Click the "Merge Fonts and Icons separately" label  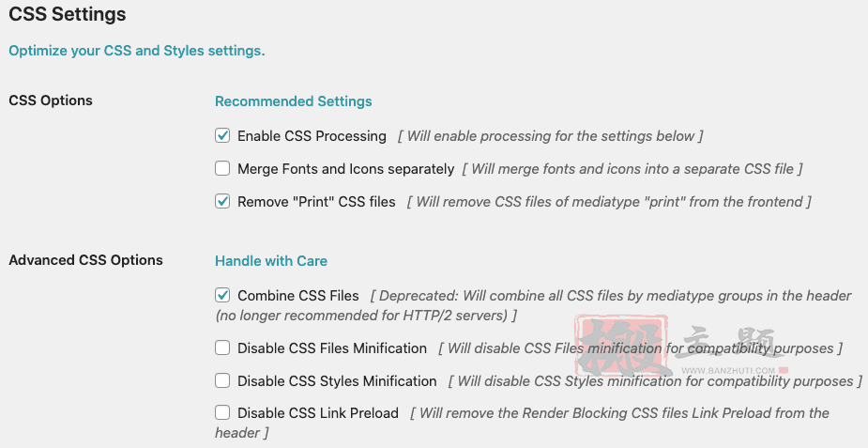point(346,168)
